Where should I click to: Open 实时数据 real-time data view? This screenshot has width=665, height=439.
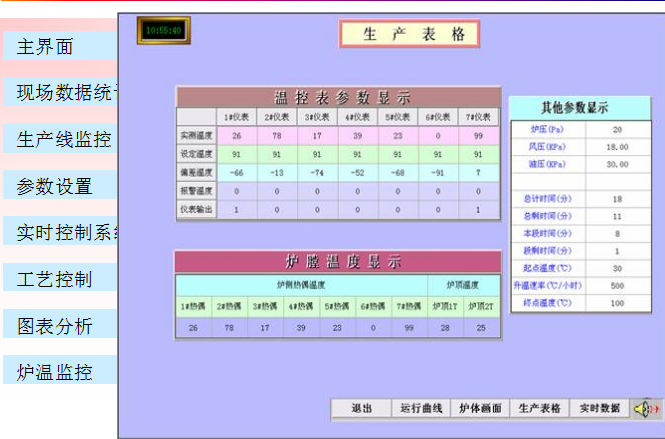point(600,409)
